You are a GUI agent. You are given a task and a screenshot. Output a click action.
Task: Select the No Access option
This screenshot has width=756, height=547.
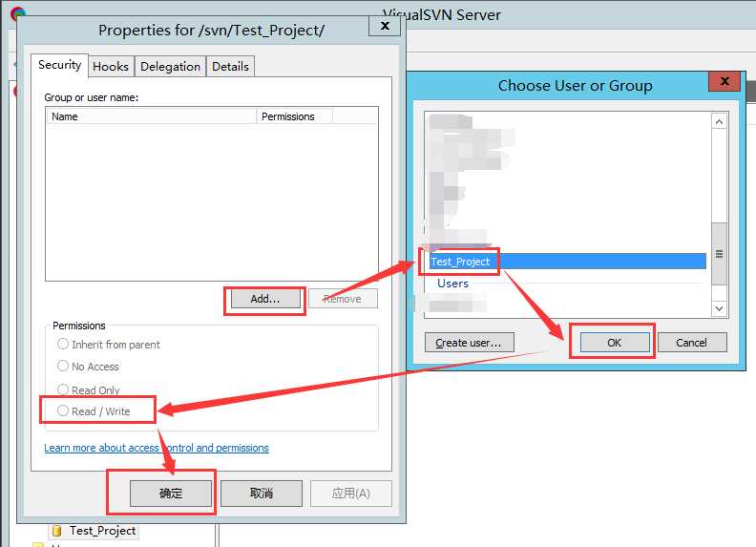click(x=88, y=367)
